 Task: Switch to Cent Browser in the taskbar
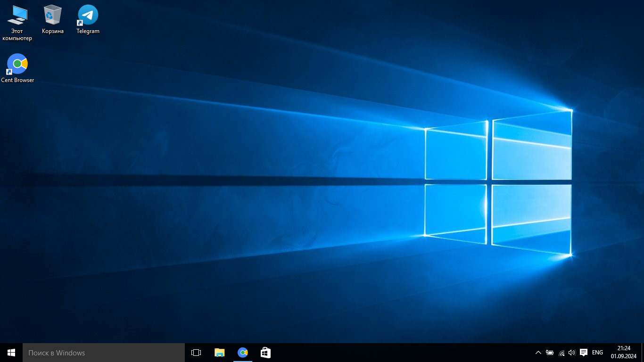point(243,353)
